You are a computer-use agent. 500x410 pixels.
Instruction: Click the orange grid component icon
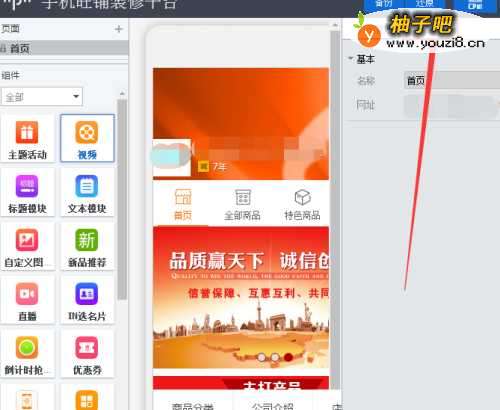(87, 400)
